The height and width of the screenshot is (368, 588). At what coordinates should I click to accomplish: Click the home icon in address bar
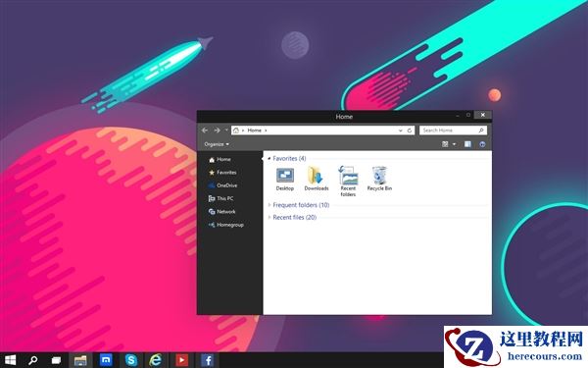point(236,131)
